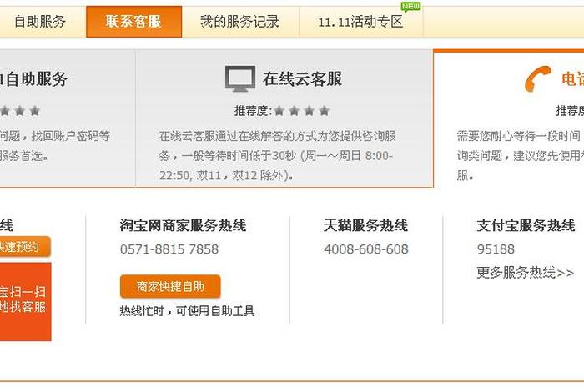This screenshot has height=392, width=584.
Task: Click the monitor icon beside 在线云客服
Action: click(240, 78)
